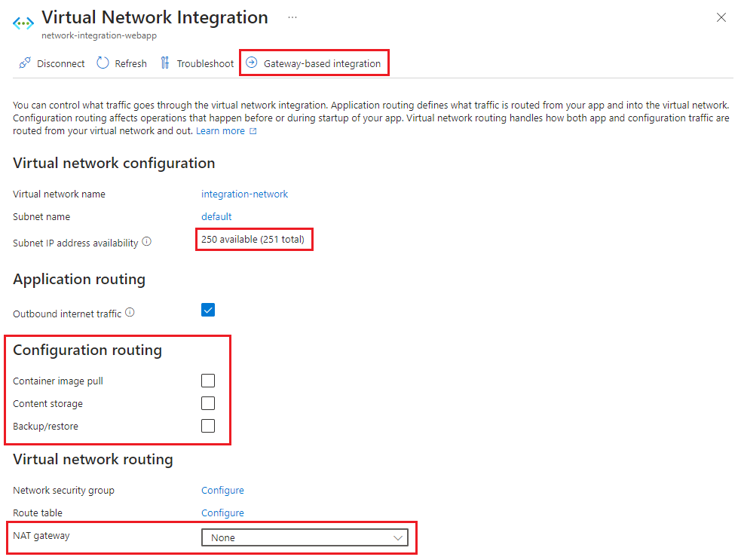The height and width of the screenshot is (560, 741).
Task: Open the default subnet link
Action: point(216,216)
